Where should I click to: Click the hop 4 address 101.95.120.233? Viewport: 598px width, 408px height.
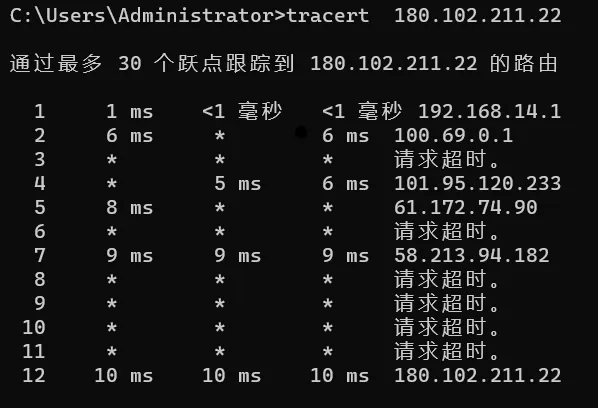tap(477, 184)
